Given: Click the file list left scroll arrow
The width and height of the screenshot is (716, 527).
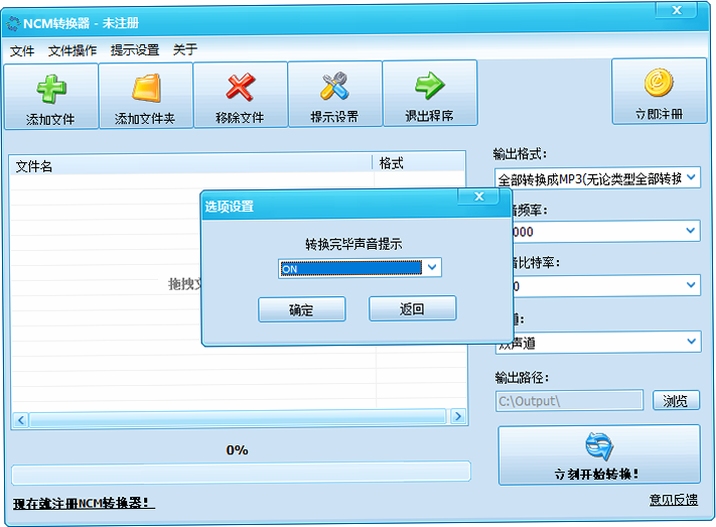Looking at the screenshot, I should coord(21,419).
